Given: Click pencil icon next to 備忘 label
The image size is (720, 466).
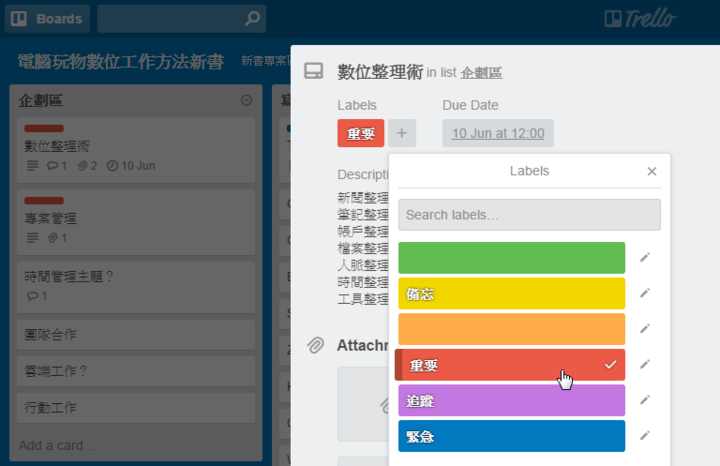Looking at the screenshot, I should [x=645, y=293].
